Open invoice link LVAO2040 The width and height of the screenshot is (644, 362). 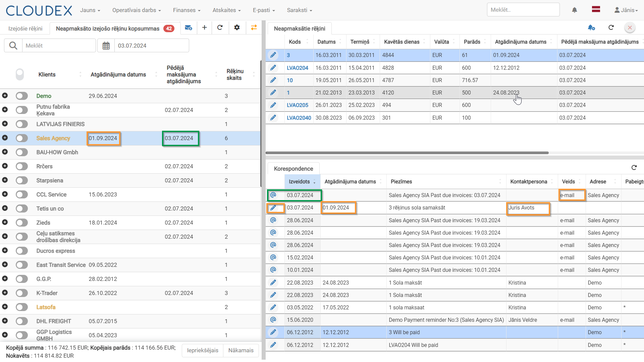(299, 118)
